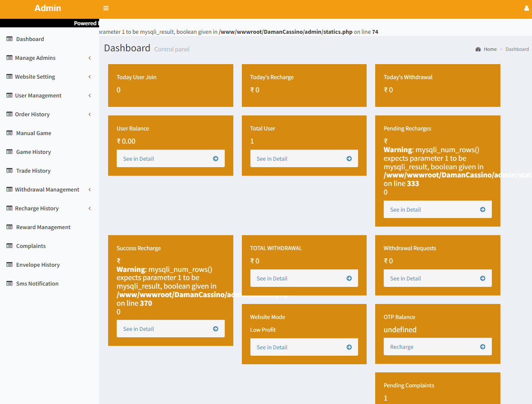Open Reward Management menu item
The image size is (532, 404).
[43, 227]
